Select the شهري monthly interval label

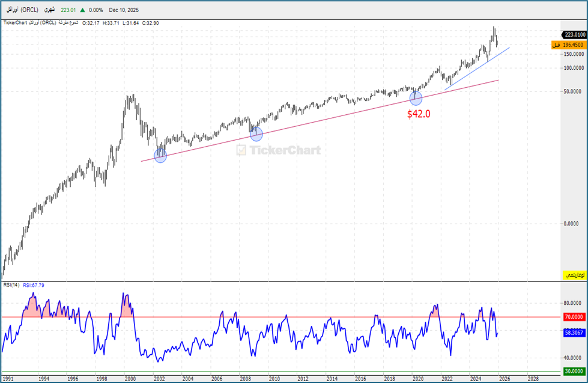click(49, 10)
